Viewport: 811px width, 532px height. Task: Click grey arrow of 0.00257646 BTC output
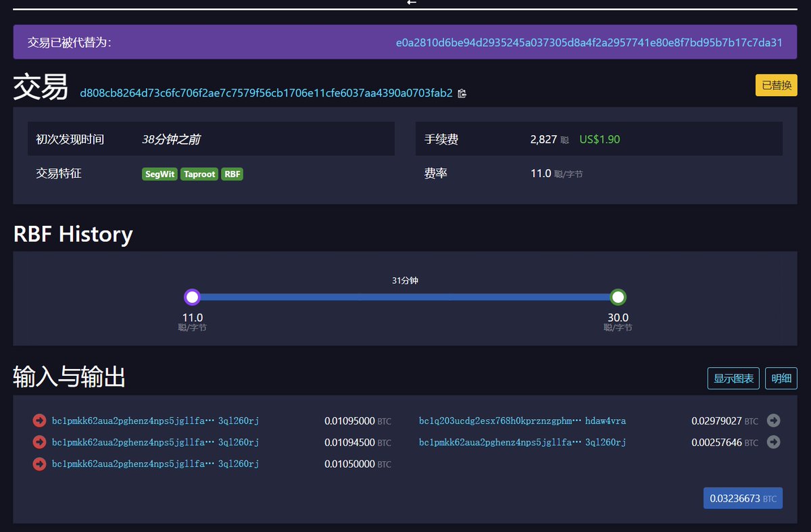pyautogui.click(x=774, y=442)
